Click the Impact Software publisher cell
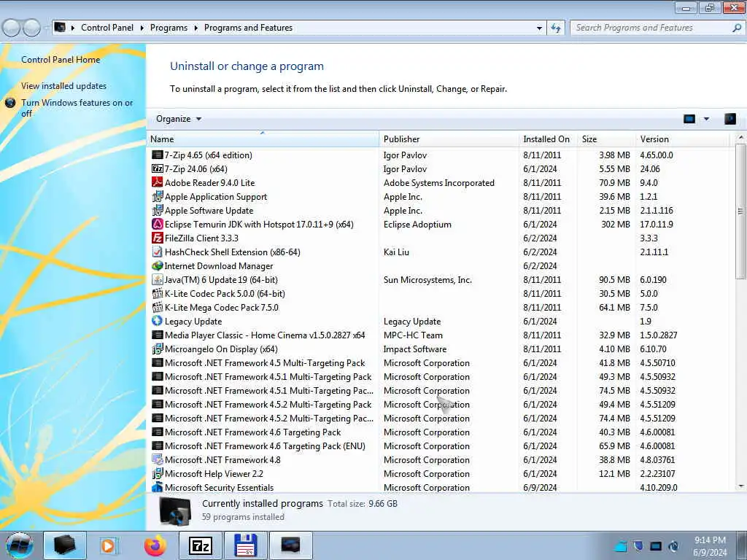The image size is (747, 560). (415, 349)
